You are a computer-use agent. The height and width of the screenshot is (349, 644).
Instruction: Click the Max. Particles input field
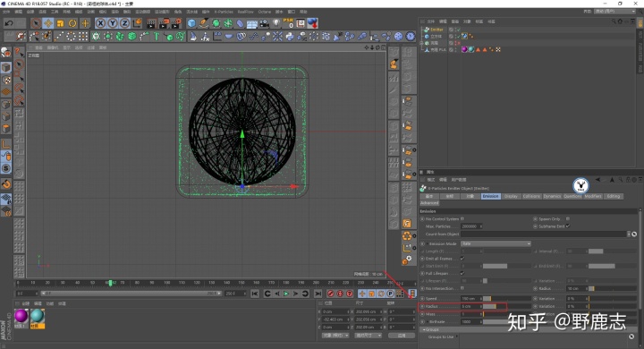471,226
